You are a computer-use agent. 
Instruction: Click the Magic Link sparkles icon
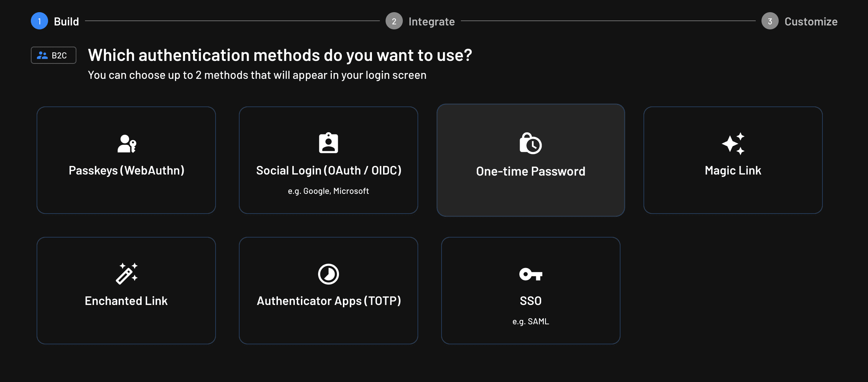click(x=733, y=144)
